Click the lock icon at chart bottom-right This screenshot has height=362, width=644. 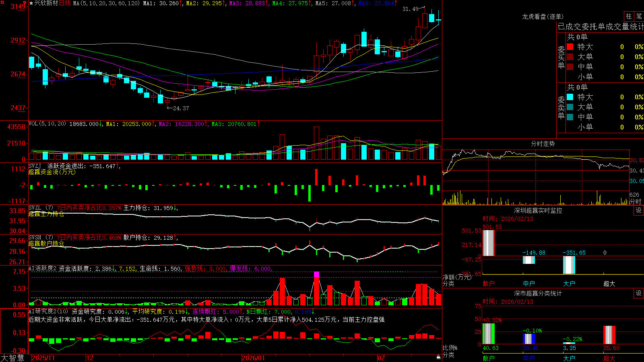(438, 357)
